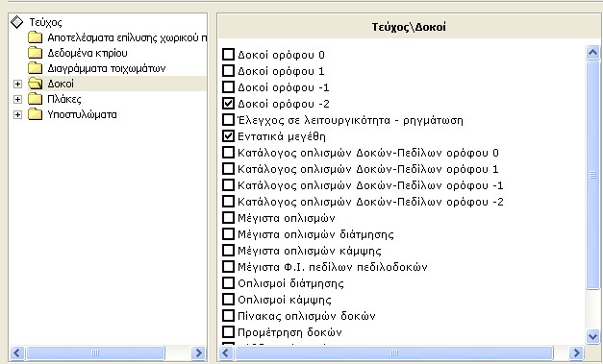
Task: Select the Υποστυλώματα tree label
Action: click(82, 114)
